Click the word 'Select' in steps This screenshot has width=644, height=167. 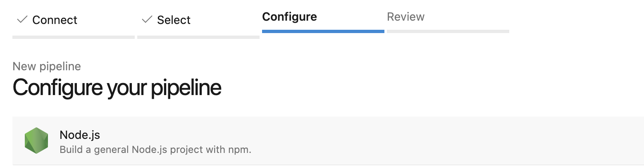pyautogui.click(x=174, y=20)
